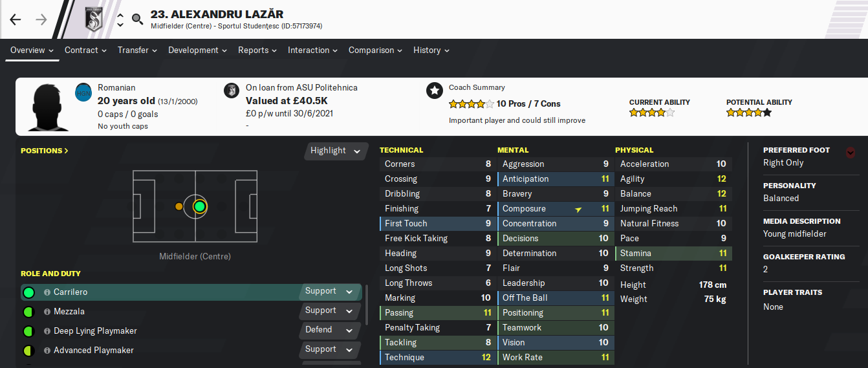This screenshot has height=368, width=868.
Task: Open the search magnifier icon
Action: [137, 19]
